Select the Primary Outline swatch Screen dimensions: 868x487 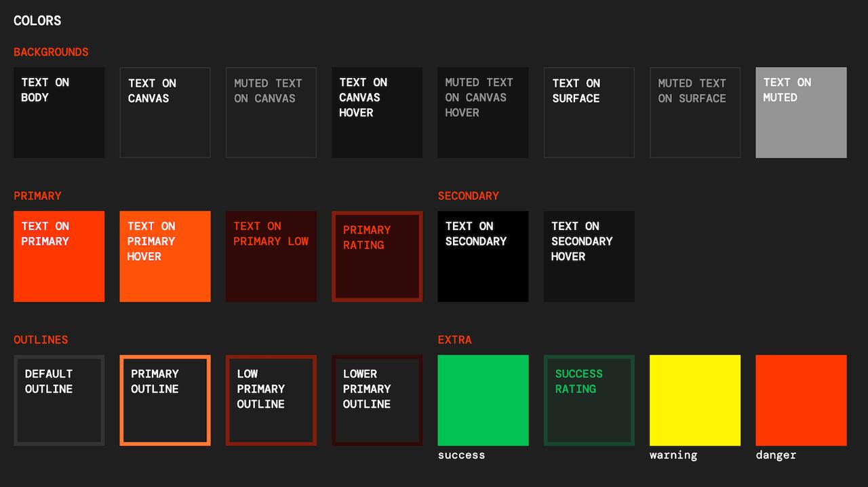click(x=165, y=400)
